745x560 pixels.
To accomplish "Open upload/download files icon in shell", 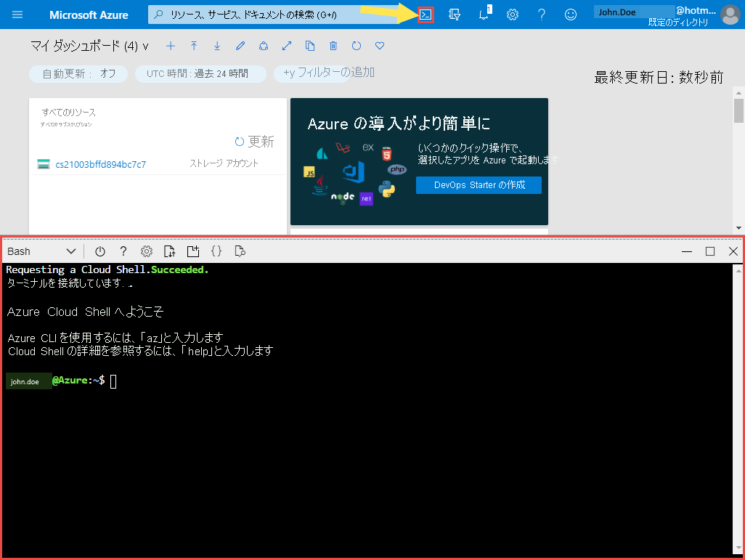I will coord(170,251).
